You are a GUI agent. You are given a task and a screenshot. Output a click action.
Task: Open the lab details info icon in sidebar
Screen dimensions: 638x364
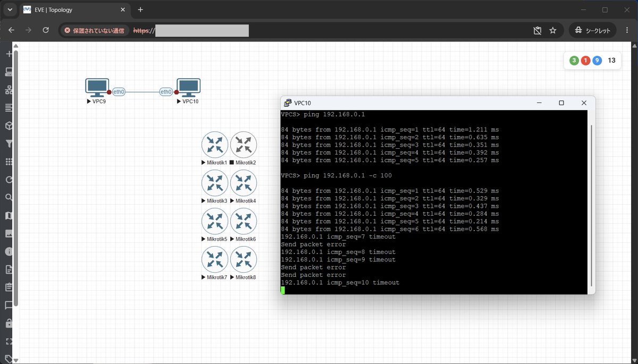9,251
